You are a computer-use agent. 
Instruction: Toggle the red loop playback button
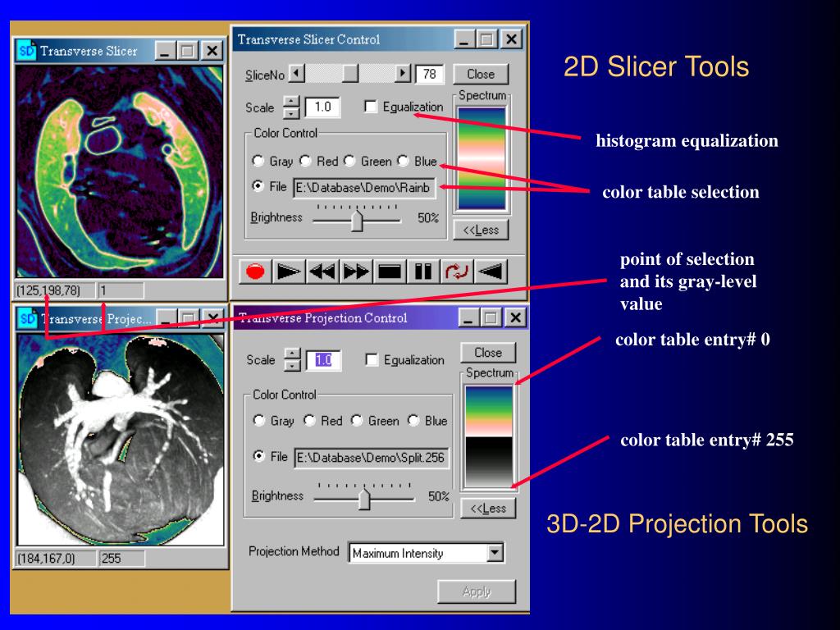(456, 272)
